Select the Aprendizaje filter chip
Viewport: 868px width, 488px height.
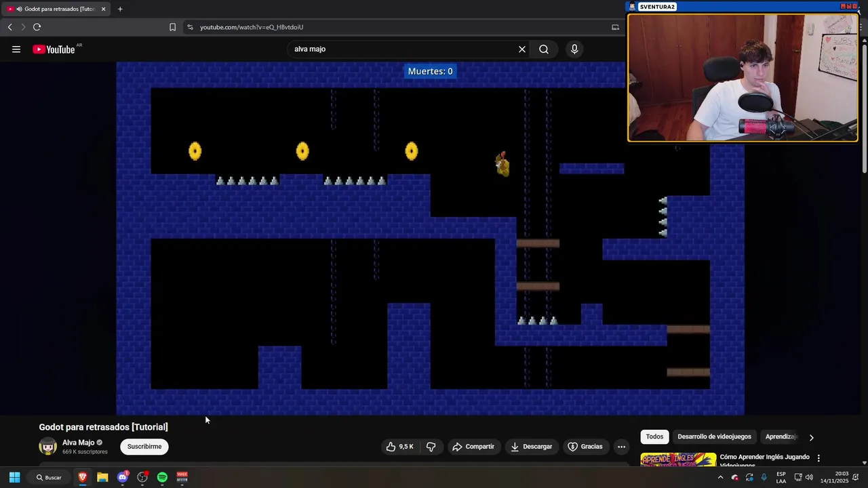[781, 437]
